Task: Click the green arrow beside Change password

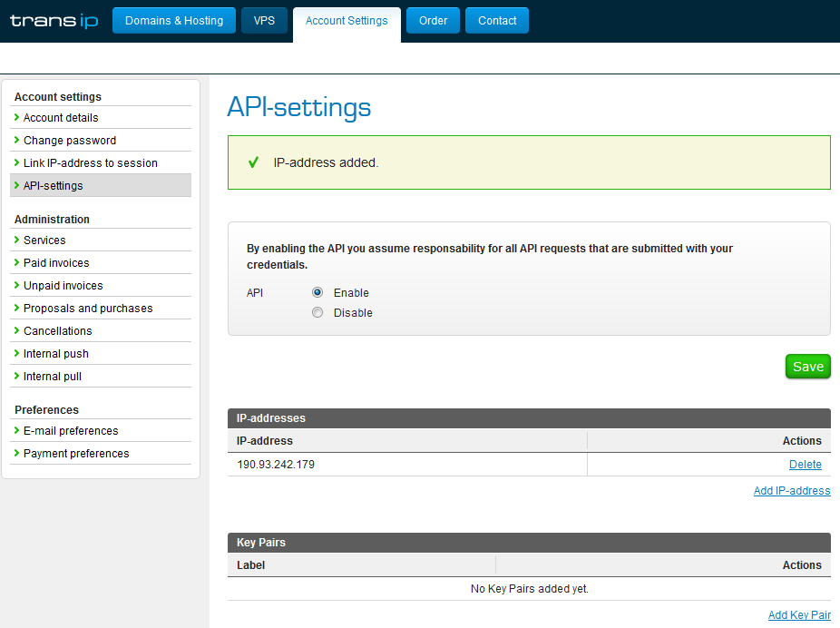Action: [x=16, y=140]
